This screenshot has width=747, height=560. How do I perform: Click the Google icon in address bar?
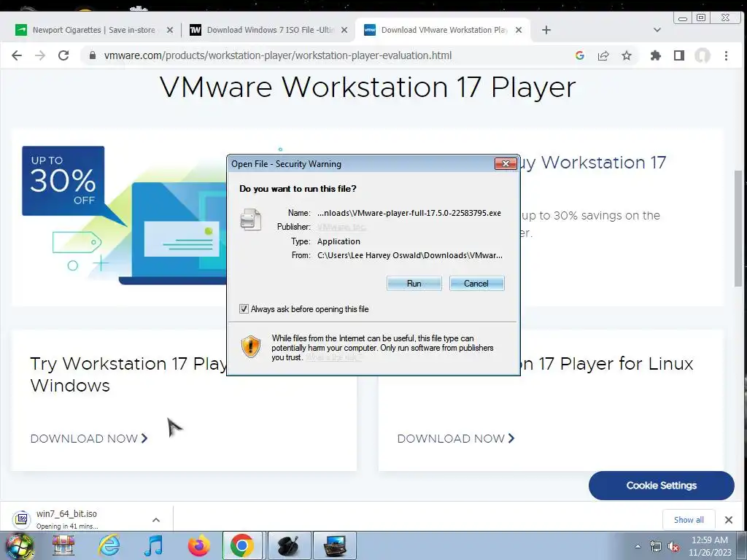click(580, 55)
